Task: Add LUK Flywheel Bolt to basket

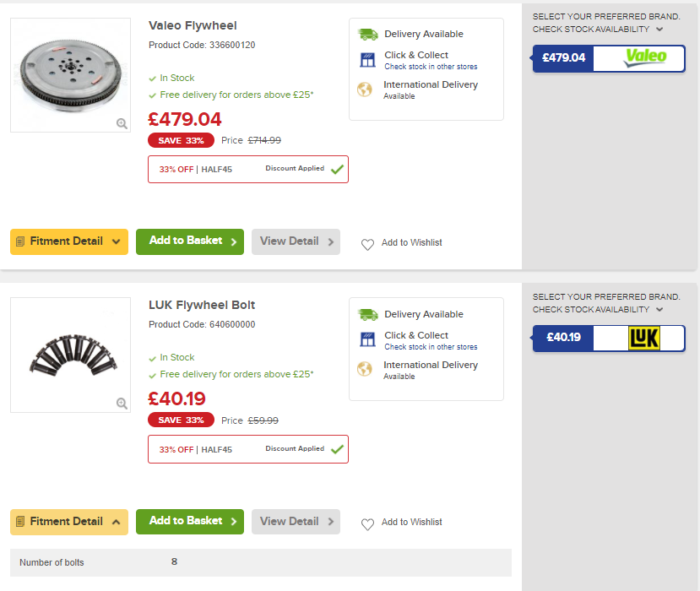Action: [x=189, y=522]
